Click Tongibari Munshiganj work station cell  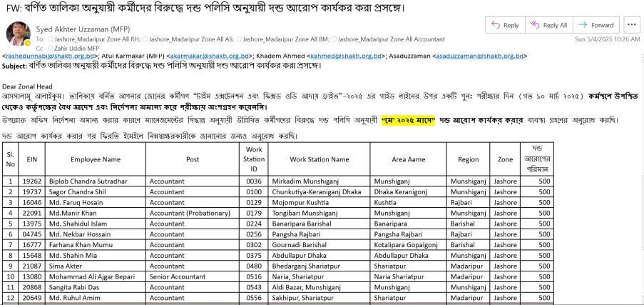point(319,213)
